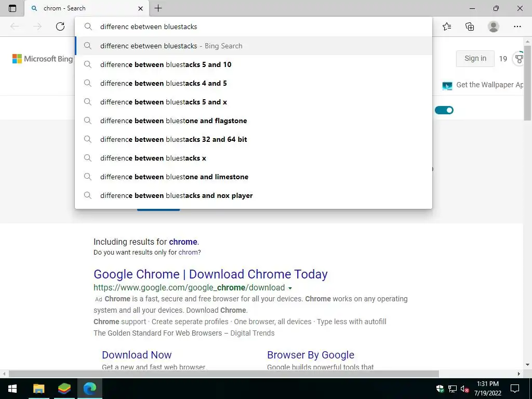The width and height of the screenshot is (532, 399).
Task: Choose suggestion 'bluestacks 5 and 10'
Action: 254,64
